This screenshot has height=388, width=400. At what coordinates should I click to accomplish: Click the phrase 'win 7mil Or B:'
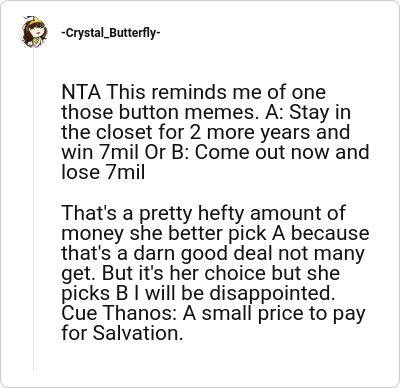click(x=125, y=152)
